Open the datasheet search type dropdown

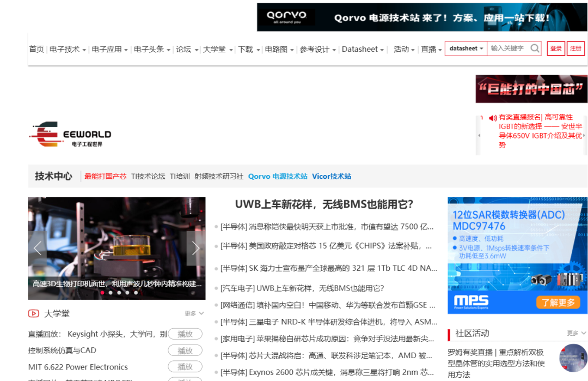pyautogui.click(x=466, y=49)
